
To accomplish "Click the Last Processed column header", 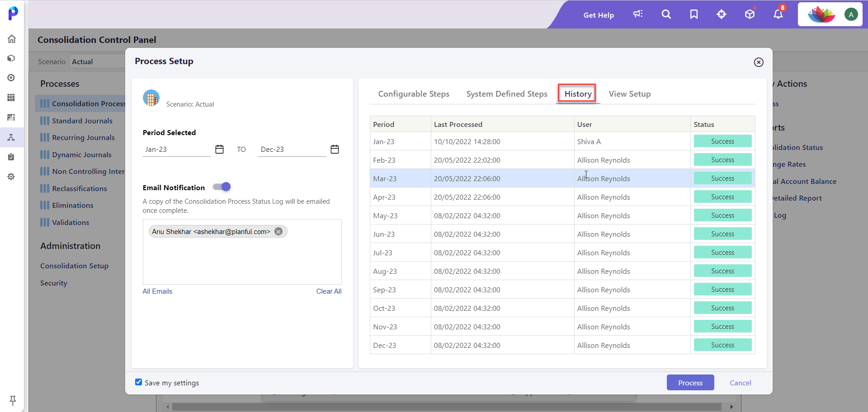I will 502,124.
